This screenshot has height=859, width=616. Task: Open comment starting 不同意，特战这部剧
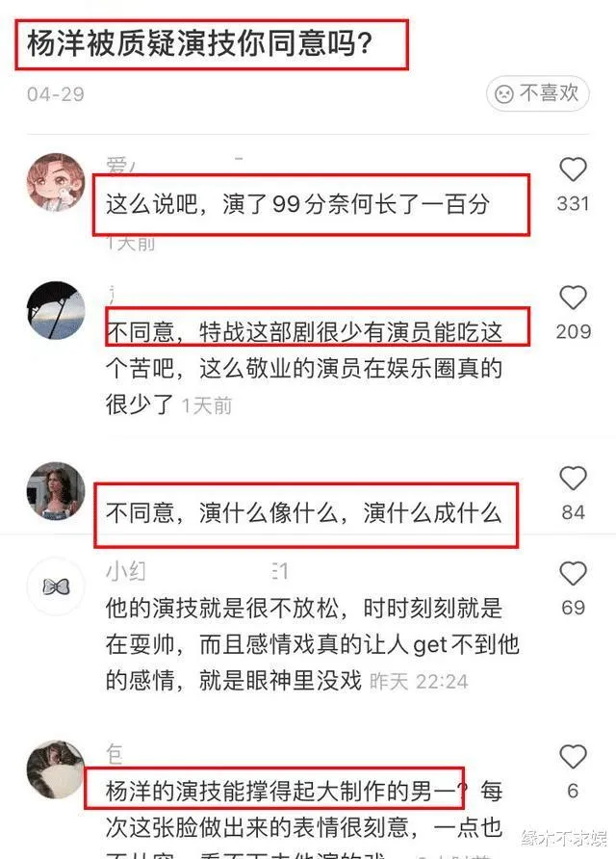(304, 368)
